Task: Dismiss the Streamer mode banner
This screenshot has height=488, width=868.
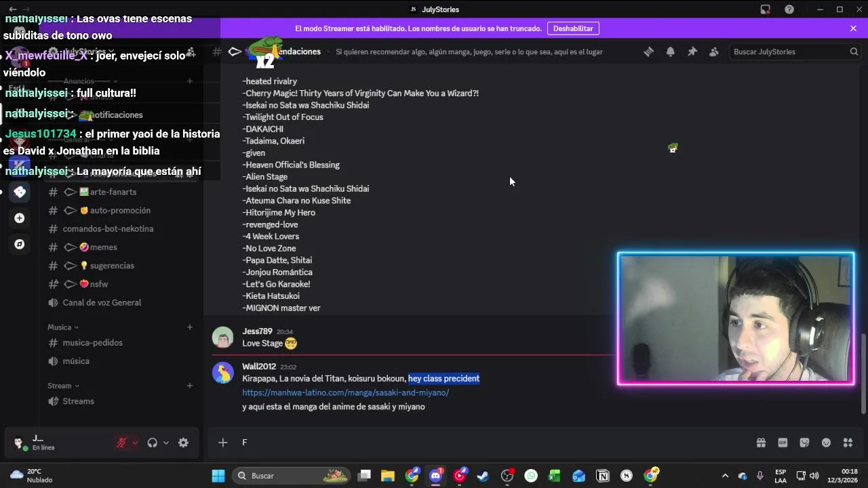Action: (x=853, y=28)
